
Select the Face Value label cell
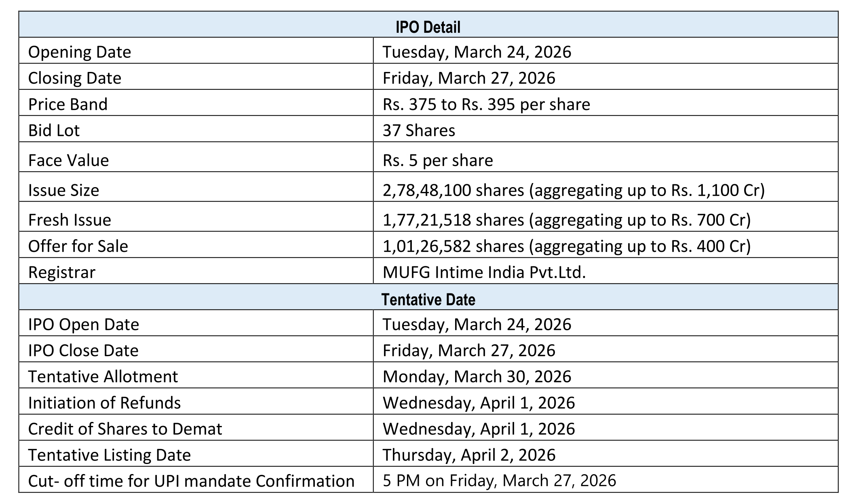click(x=68, y=160)
